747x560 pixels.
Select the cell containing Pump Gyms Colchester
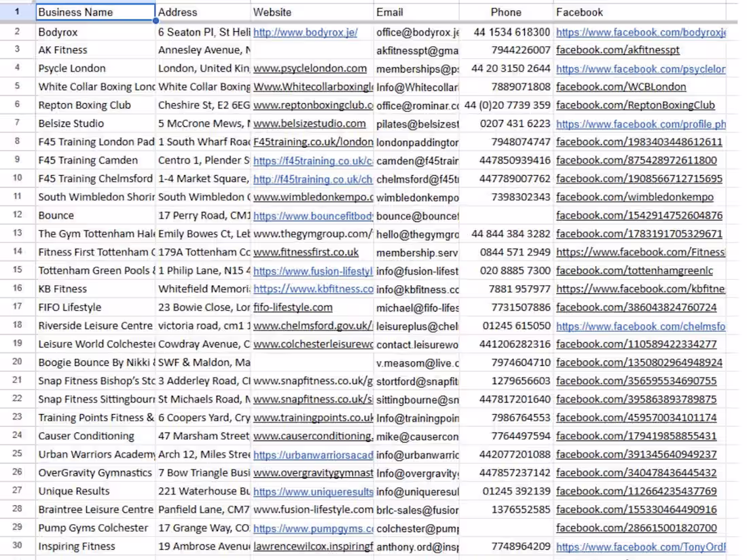95,527
